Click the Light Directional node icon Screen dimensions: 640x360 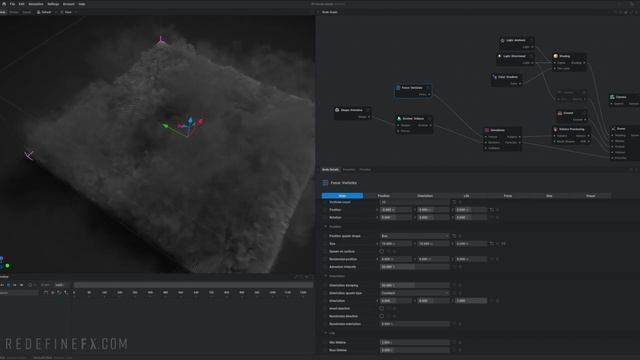pos(500,56)
